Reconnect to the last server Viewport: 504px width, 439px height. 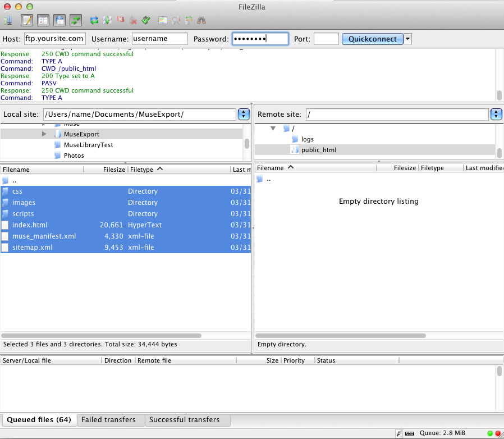click(x=146, y=20)
